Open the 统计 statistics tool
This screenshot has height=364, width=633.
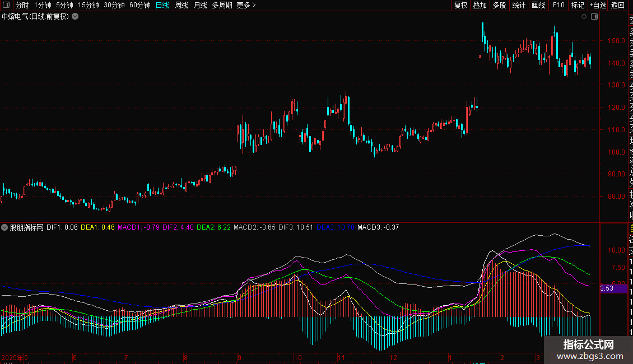point(519,5)
